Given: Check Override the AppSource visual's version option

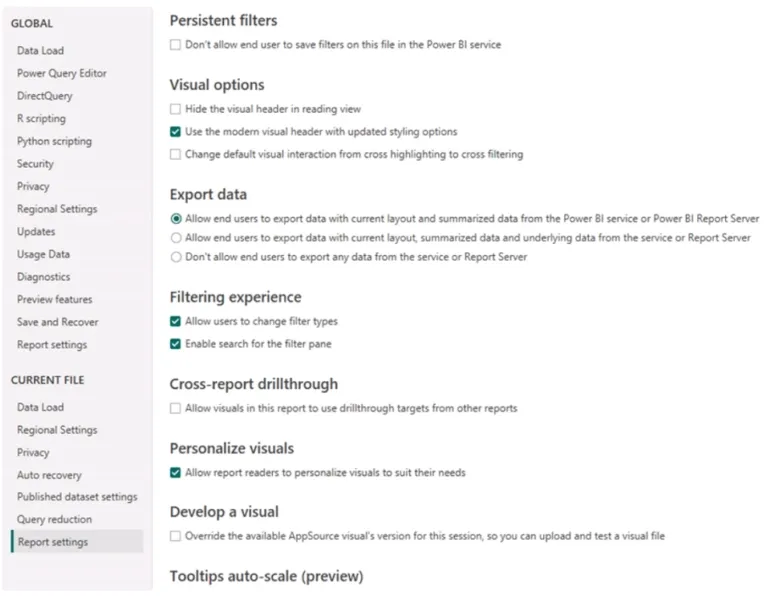Looking at the screenshot, I should pyautogui.click(x=175, y=536).
